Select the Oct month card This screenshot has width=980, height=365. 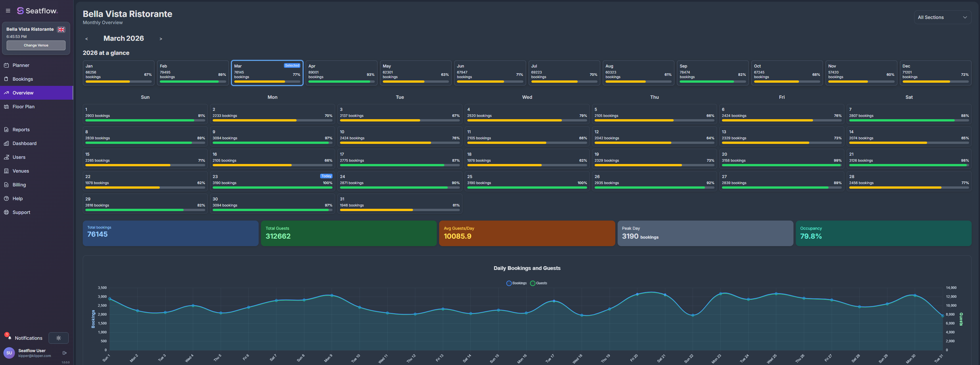pyautogui.click(x=787, y=73)
